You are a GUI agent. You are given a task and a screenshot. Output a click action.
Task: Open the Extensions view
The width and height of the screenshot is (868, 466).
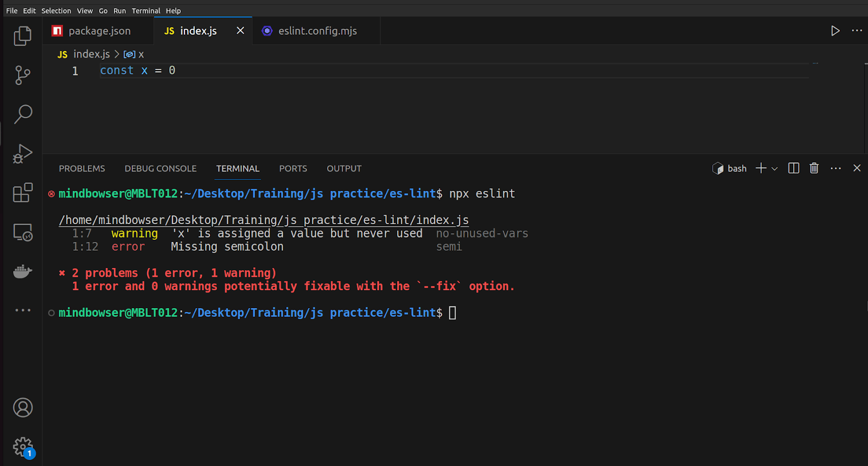[x=22, y=193]
